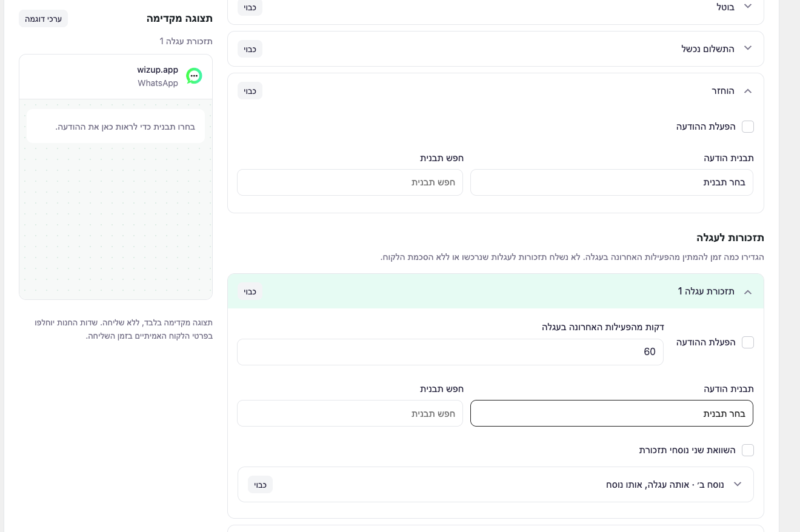Click the תצוגה מקדימה heading
This screenshot has width=800, height=532.
[179, 18]
